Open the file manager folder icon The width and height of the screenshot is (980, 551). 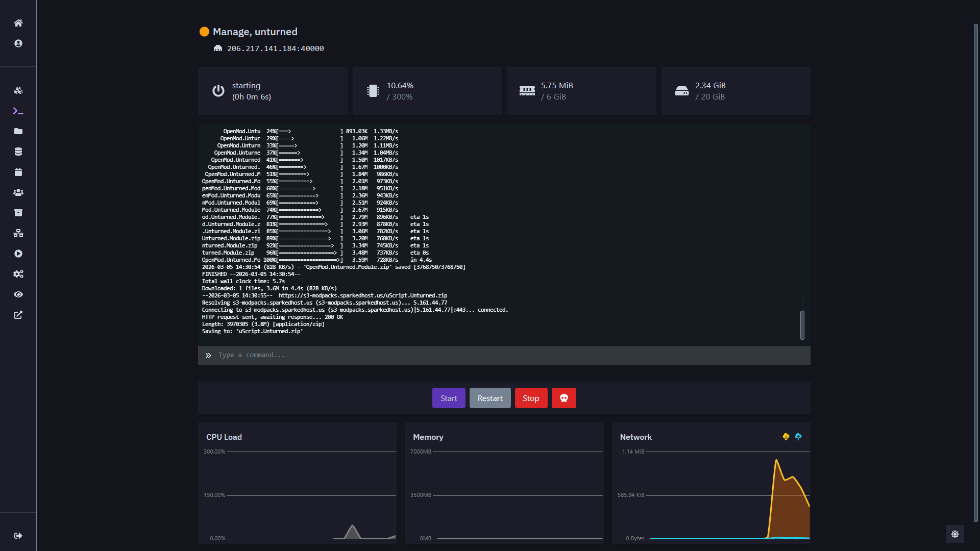point(18,131)
